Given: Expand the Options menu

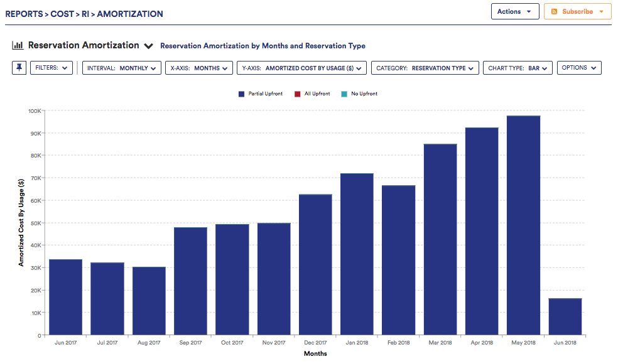Looking at the screenshot, I should point(578,68).
